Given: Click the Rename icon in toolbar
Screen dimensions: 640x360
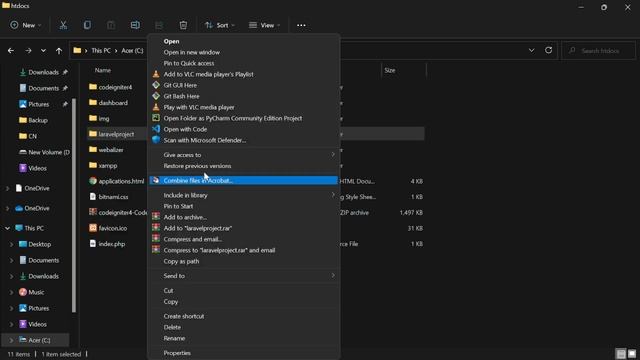Looking at the screenshot, I should 135,25.
